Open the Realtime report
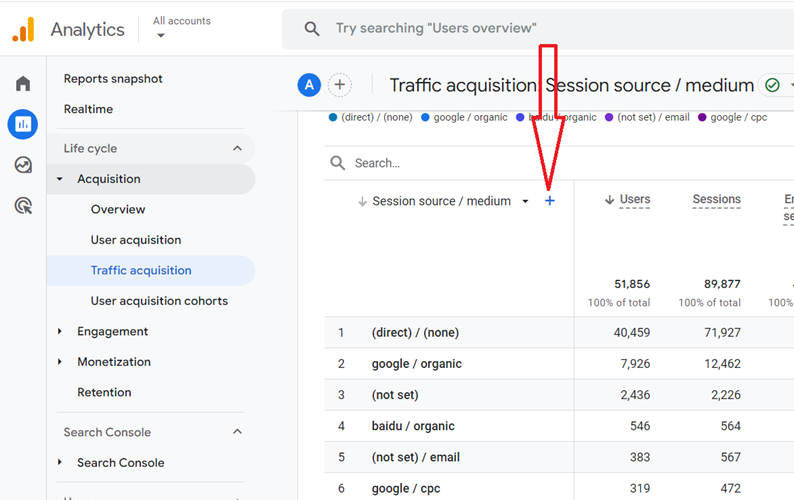The height and width of the screenshot is (500, 794). [x=88, y=109]
